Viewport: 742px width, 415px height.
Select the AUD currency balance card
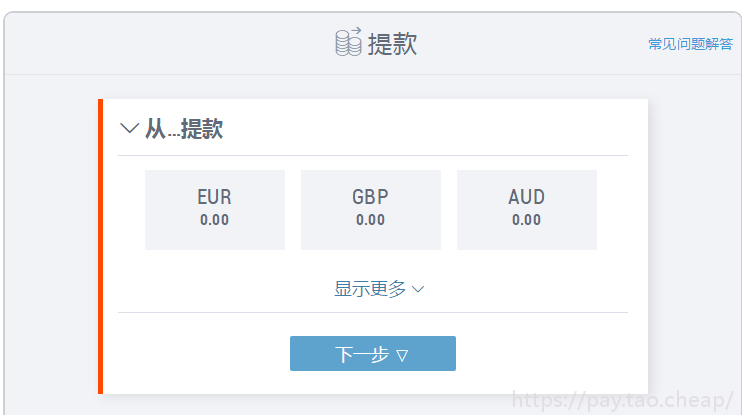tap(527, 210)
